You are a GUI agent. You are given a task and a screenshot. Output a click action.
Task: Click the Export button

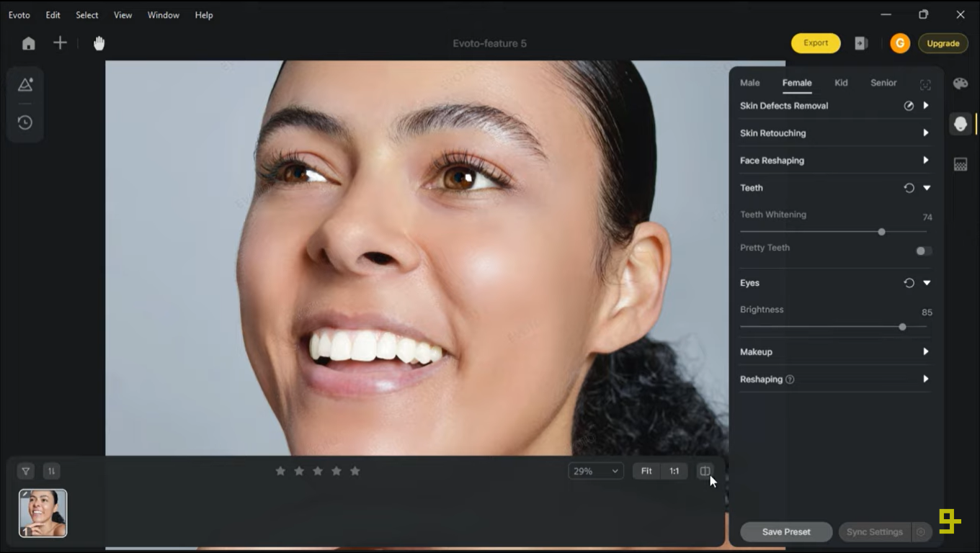pyautogui.click(x=815, y=42)
